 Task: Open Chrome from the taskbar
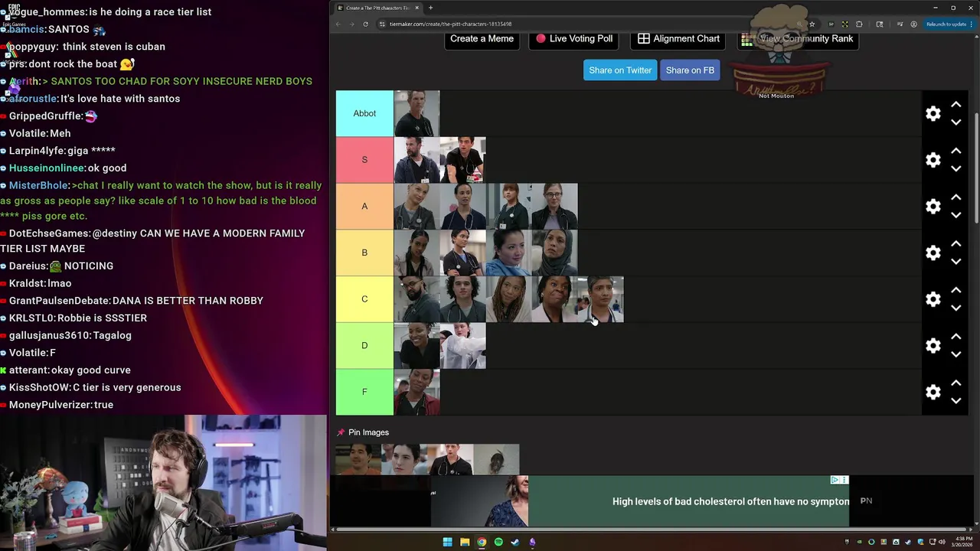click(x=482, y=542)
